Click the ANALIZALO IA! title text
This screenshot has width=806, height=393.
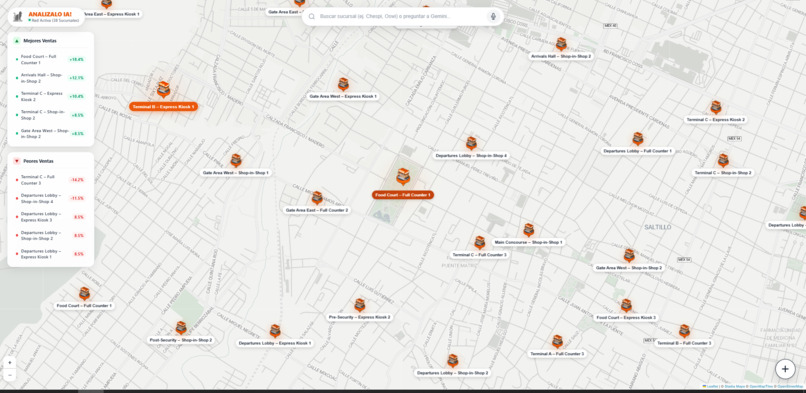tap(50, 14)
